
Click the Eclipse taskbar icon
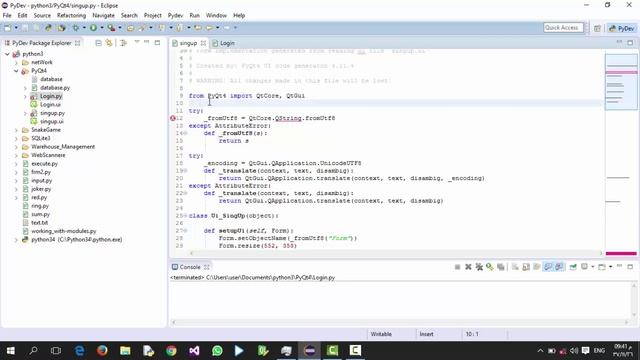(x=309, y=350)
